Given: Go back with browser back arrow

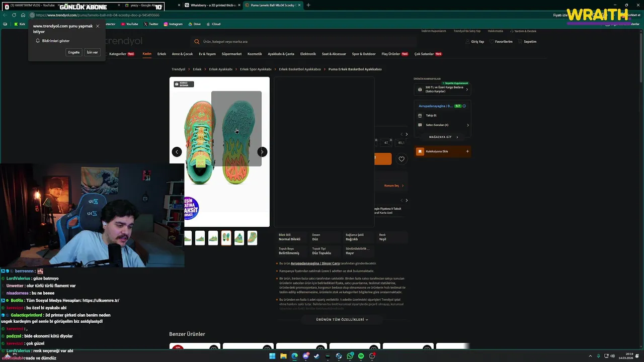Looking at the screenshot, I should pyautogui.click(x=5, y=15).
